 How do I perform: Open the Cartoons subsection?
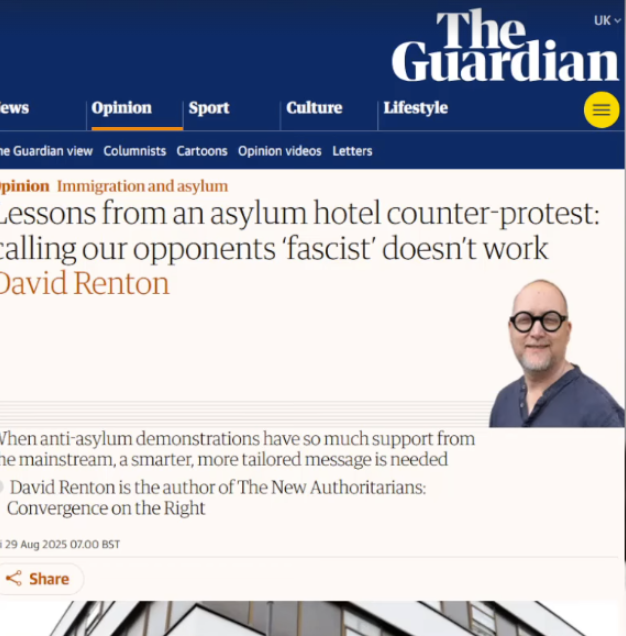(202, 151)
